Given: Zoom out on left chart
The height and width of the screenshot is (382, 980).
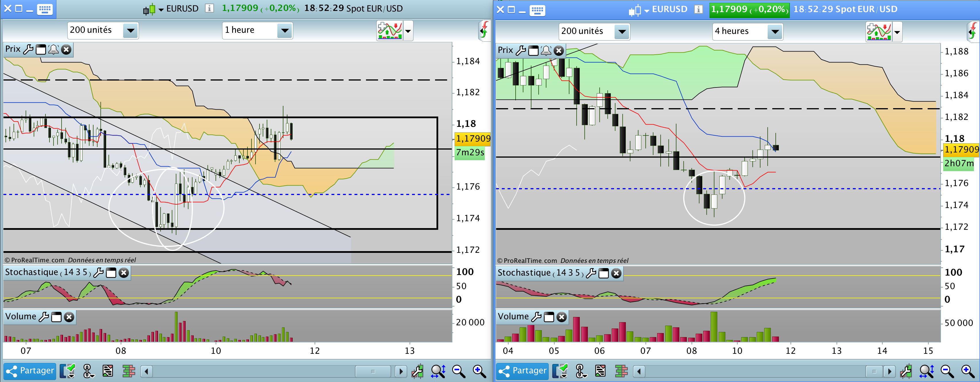Looking at the screenshot, I should coord(458,371).
